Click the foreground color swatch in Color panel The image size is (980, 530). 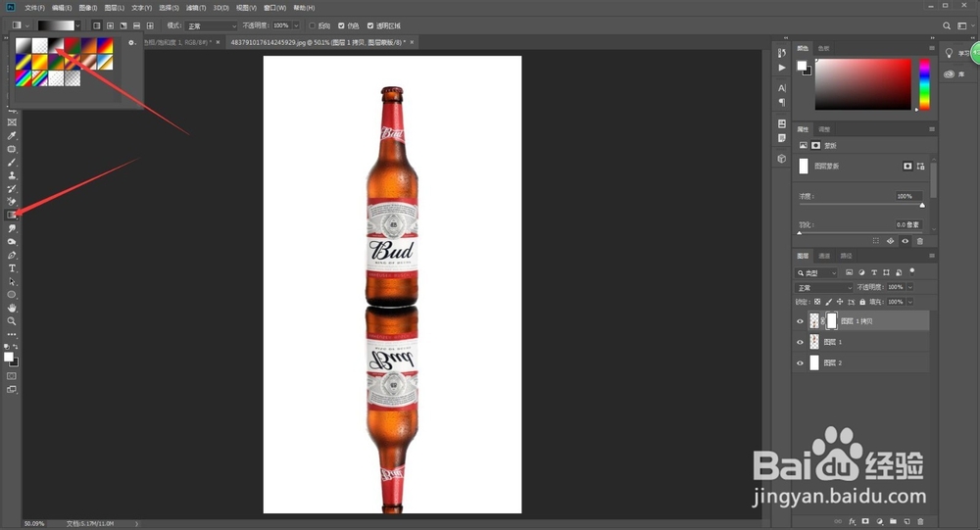(x=802, y=66)
